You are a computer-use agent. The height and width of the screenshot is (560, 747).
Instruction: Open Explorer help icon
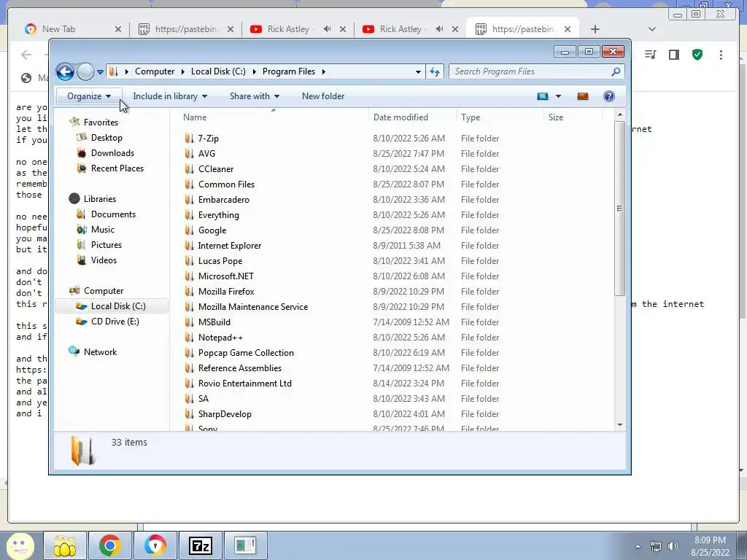(609, 97)
